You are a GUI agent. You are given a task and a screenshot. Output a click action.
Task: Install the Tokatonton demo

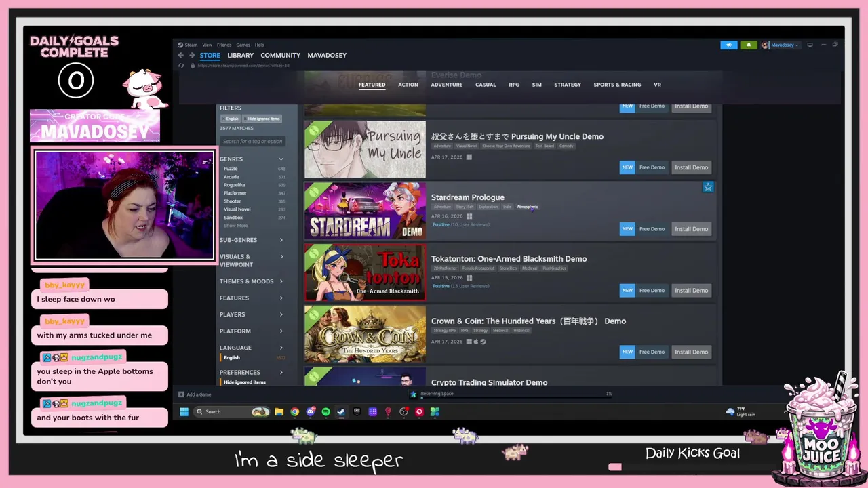pyautogui.click(x=691, y=291)
